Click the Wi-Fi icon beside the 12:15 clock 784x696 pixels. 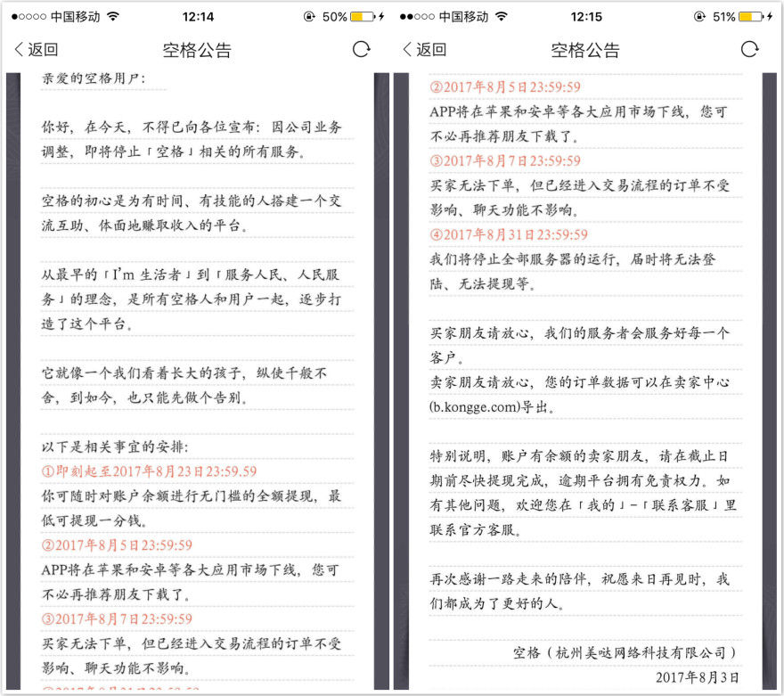pyautogui.click(x=501, y=17)
